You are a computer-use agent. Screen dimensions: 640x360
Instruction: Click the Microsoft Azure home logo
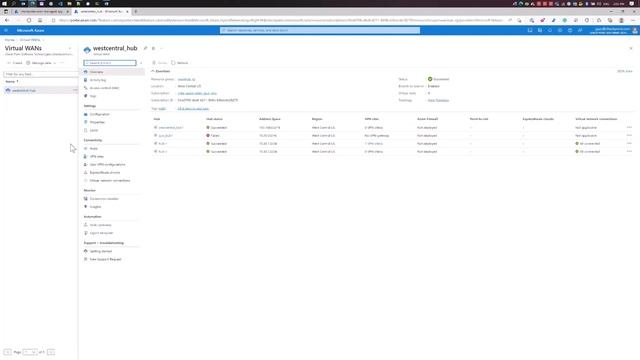coord(31,30)
